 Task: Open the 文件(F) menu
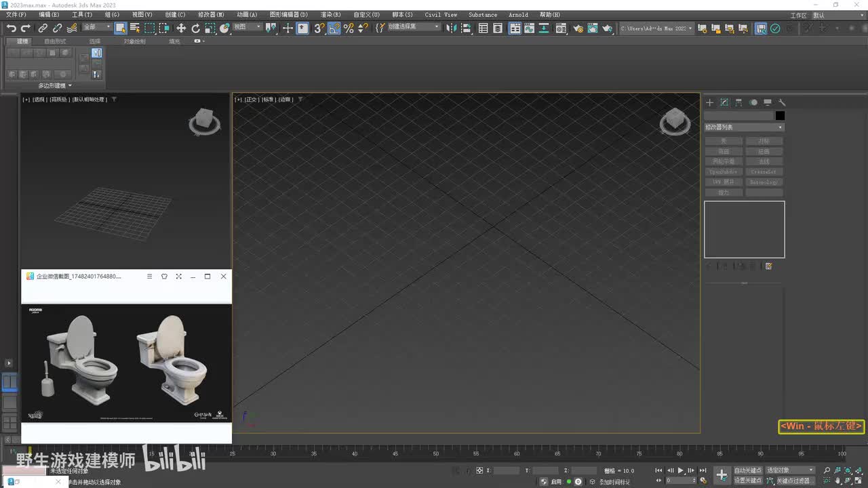click(x=16, y=15)
